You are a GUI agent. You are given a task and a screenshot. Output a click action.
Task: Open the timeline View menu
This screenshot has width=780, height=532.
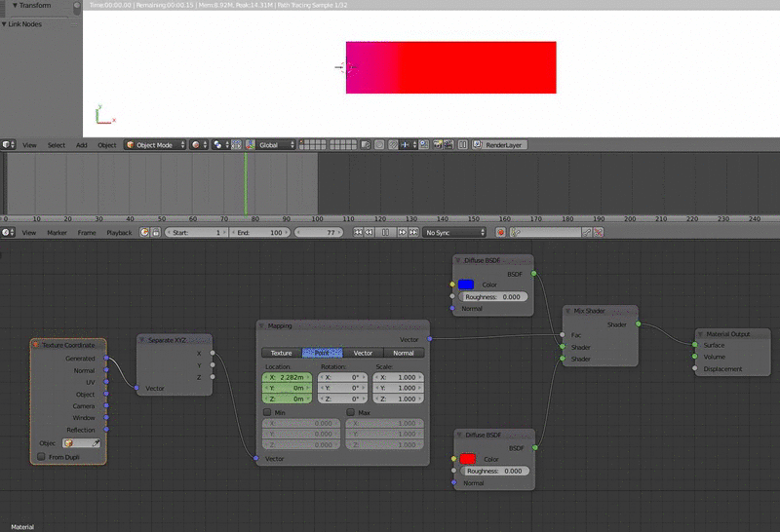29,233
